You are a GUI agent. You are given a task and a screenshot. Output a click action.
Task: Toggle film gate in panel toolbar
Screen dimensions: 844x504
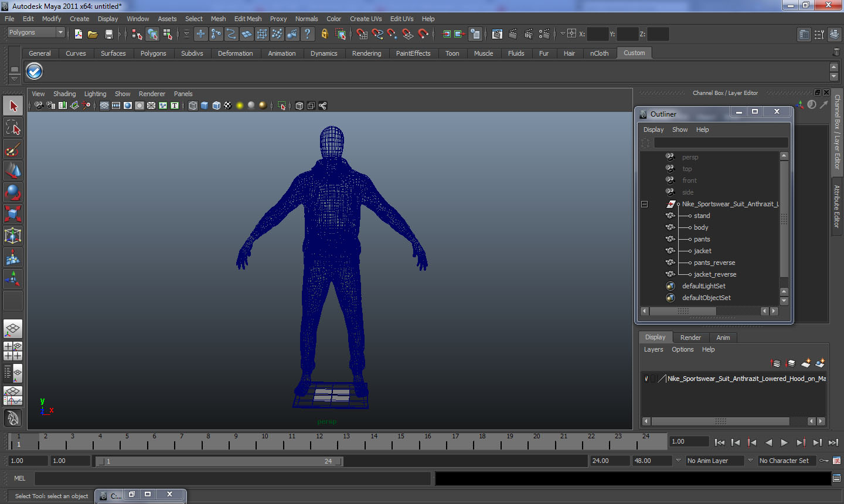[x=116, y=105]
